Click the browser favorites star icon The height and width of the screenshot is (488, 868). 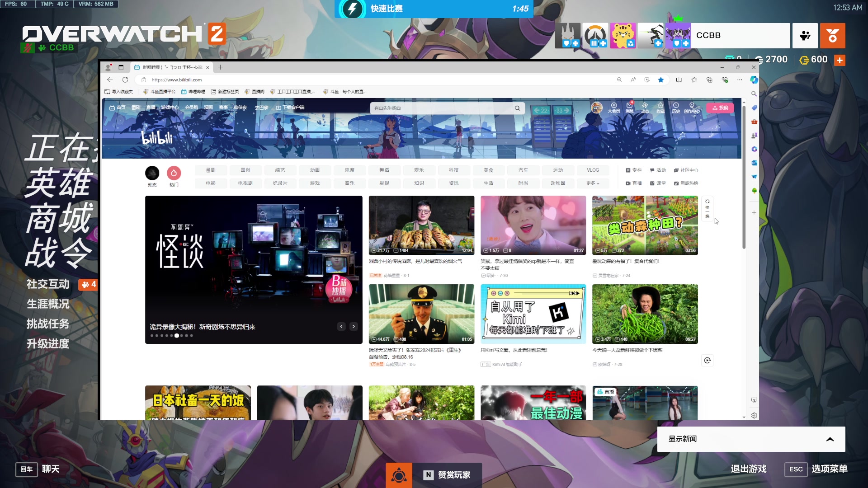[x=660, y=80]
